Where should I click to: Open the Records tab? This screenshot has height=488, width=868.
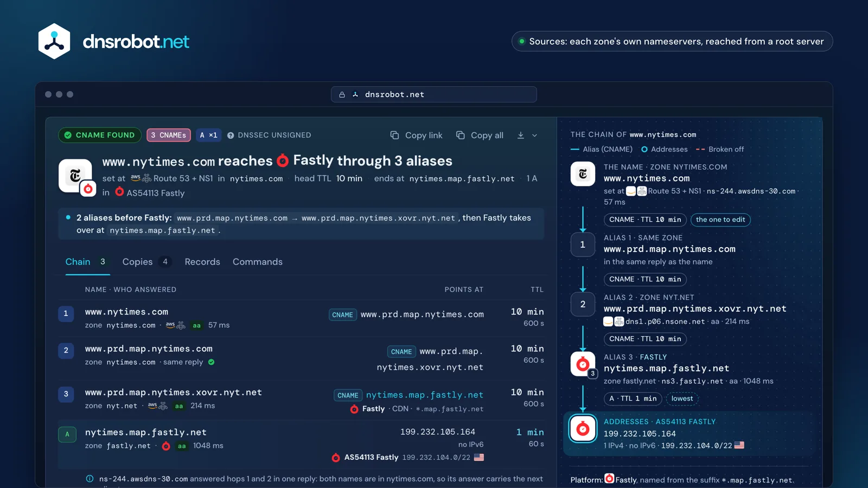pos(202,262)
